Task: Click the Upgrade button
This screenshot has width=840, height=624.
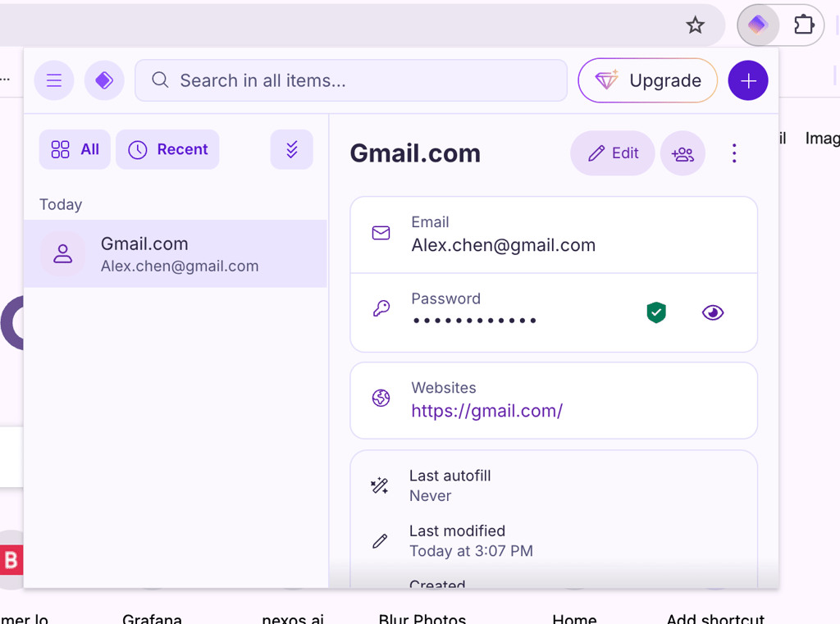Action: [x=648, y=80]
